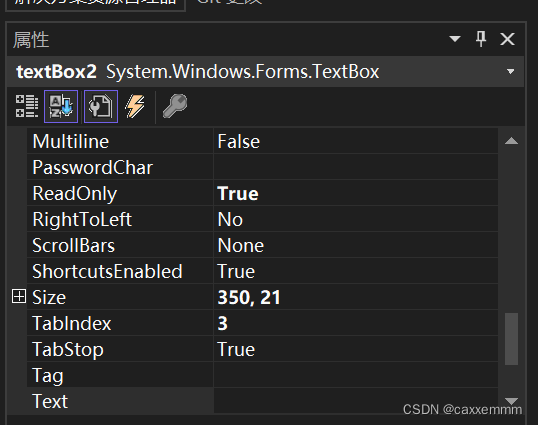Click the RightToLeft value No
The height and width of the screenshot is (425, 538).
[x=230, y=220]
